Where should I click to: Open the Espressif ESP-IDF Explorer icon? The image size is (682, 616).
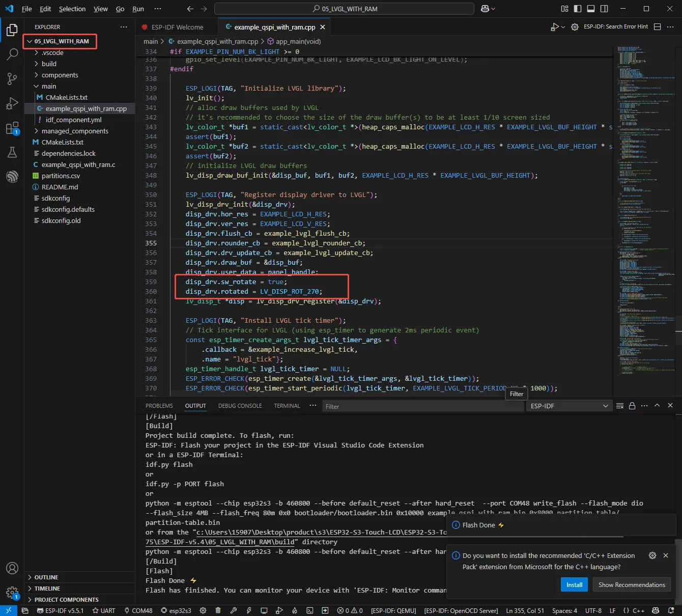(12, 177)
